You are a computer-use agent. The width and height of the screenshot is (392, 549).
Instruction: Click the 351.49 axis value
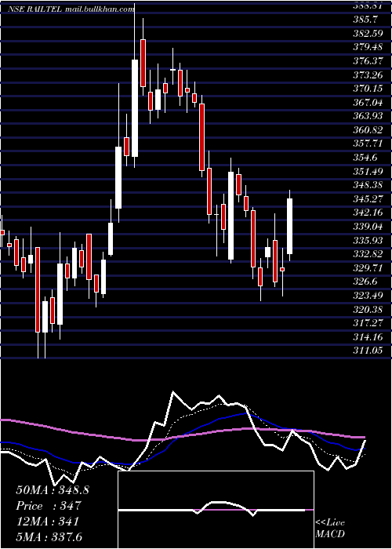coord(368,171)
